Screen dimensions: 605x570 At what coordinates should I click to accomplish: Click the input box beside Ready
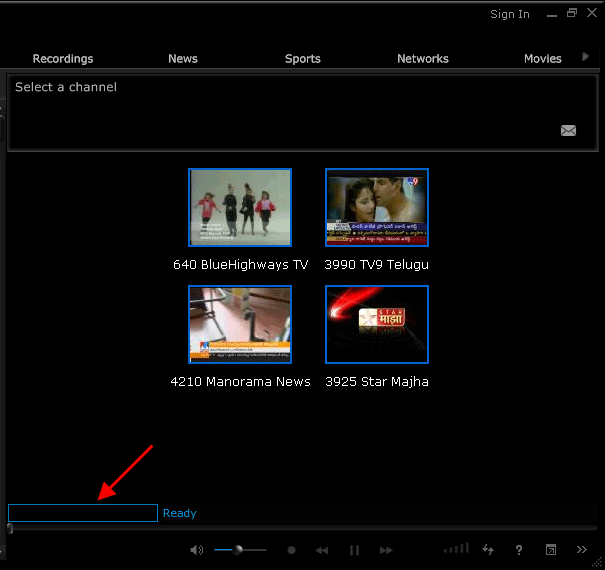[x=83, y=513]
